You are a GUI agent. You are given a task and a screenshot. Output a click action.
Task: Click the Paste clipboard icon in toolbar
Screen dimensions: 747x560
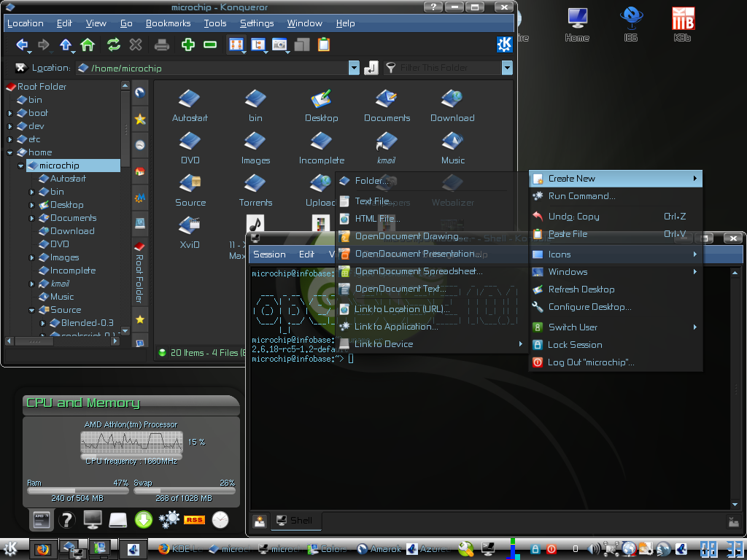(x=324, y=44)
